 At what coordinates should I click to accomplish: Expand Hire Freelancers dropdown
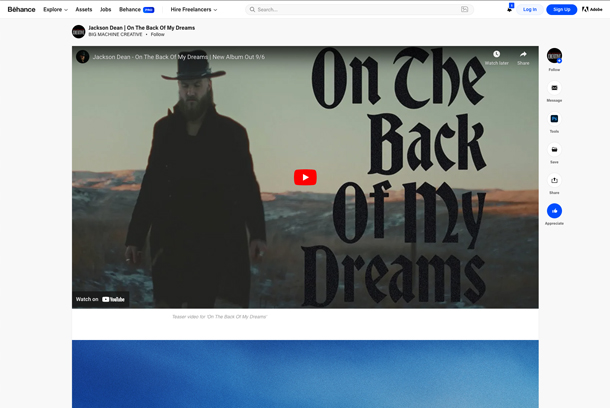pos(194,9)
